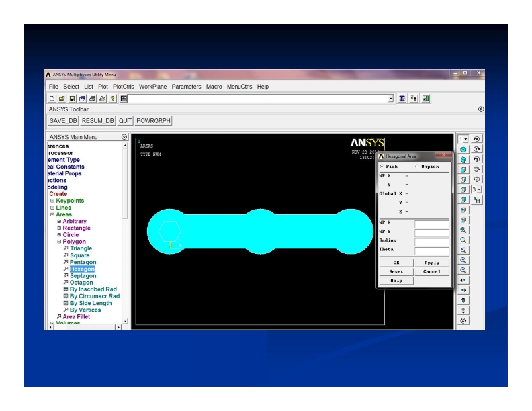Image resolution: width=532 pixels, height=411 pixels.
Task: Click the New Analysis file icon
Action: [52, 99]
